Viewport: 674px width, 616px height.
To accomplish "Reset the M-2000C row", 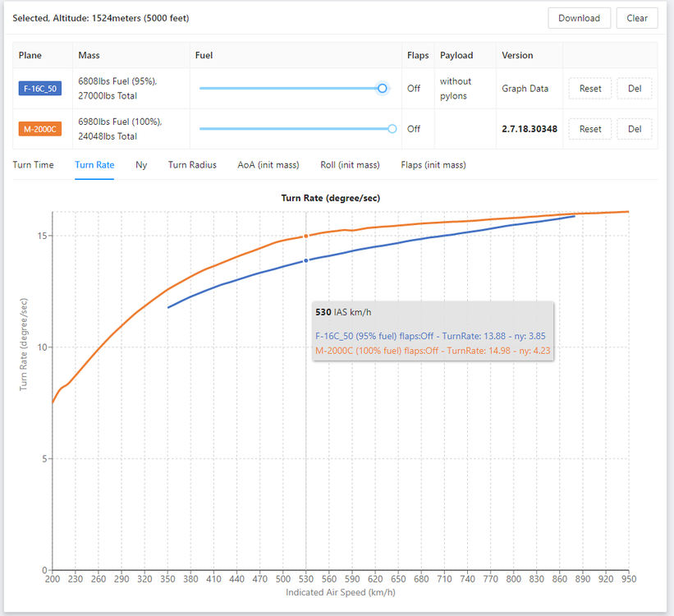I will click(590, 129).
